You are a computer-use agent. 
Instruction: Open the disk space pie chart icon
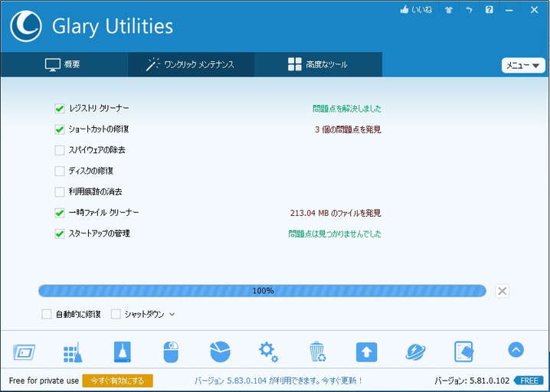pos(220,351)
